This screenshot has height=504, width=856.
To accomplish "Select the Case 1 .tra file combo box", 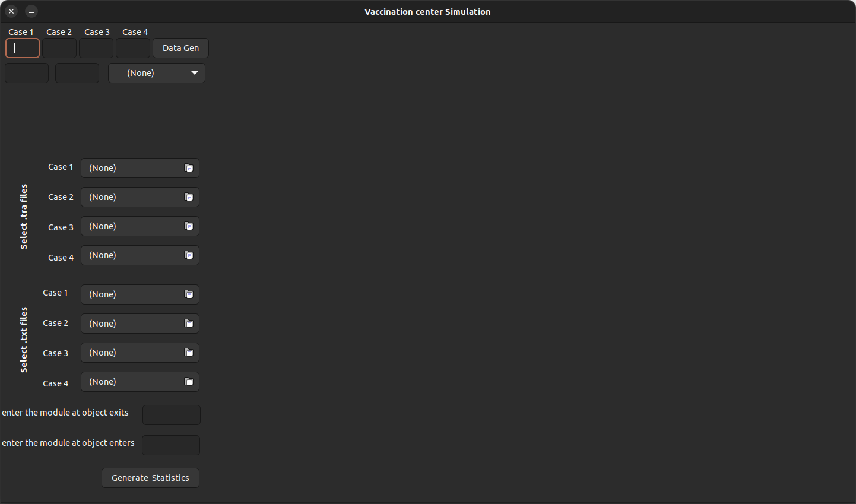I will [x=131, y=167].
